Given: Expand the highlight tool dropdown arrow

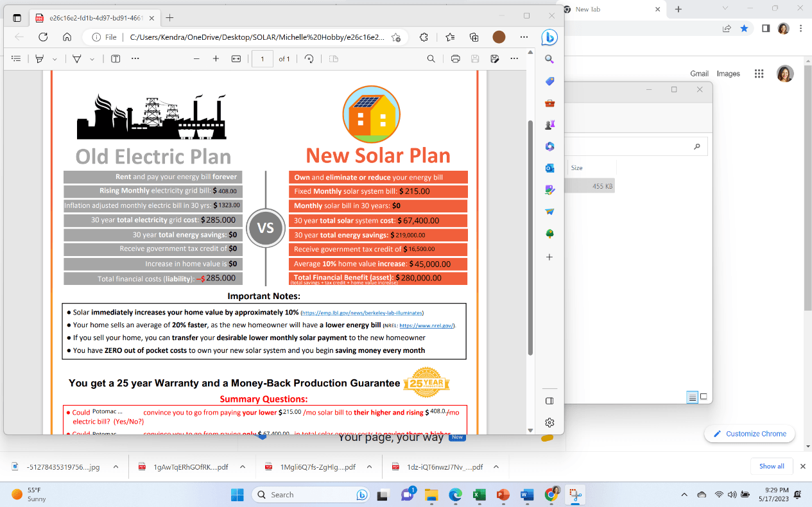Looking at the screenshot, I should tap(55, 59).
